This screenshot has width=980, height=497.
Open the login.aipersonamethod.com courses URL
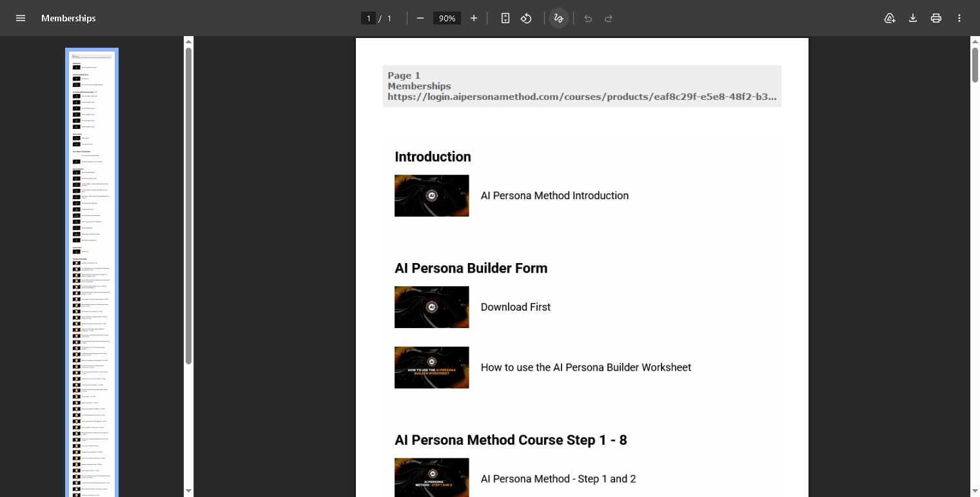pos(582,97)
